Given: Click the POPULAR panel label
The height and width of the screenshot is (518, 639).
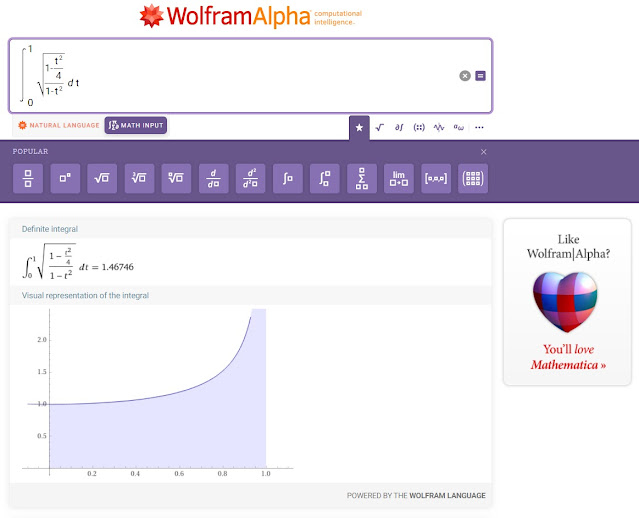Looking at the screenshot, I should (x=30, y=151).
